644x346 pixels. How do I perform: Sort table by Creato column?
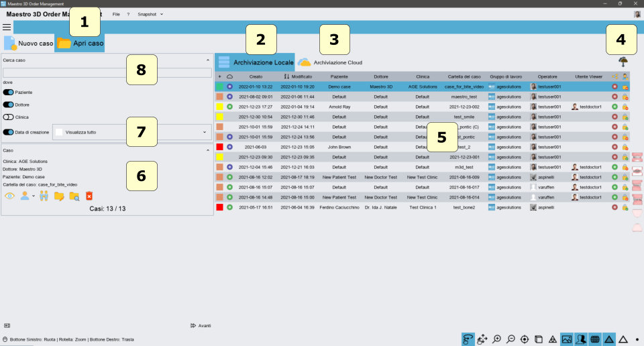point(256,76)
